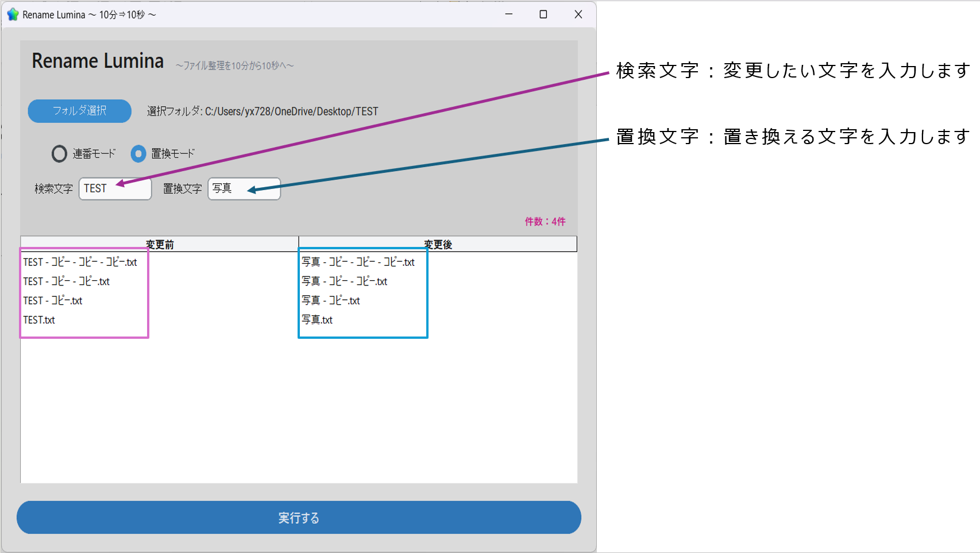Close the Rename Lumina window

click(578, 14)
